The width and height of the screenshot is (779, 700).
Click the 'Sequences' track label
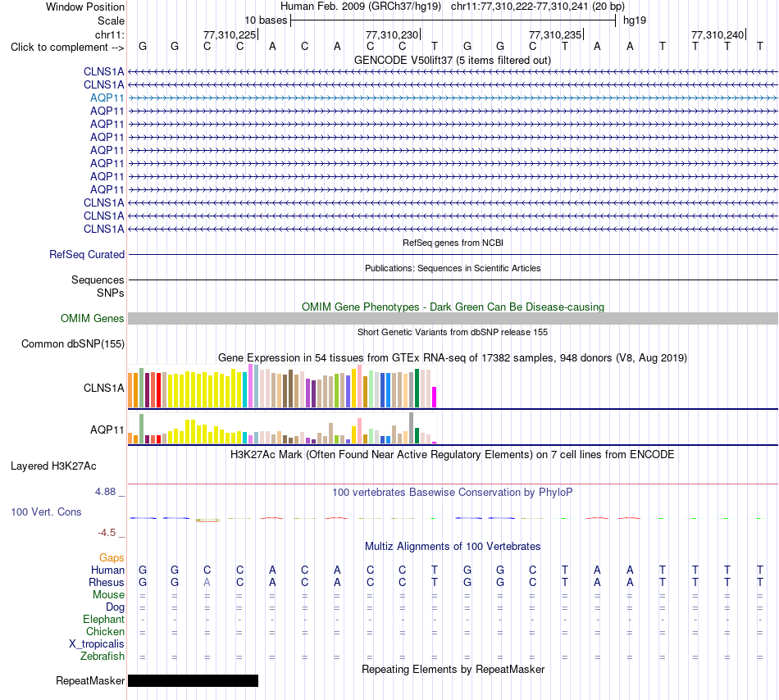pos(98,280)
